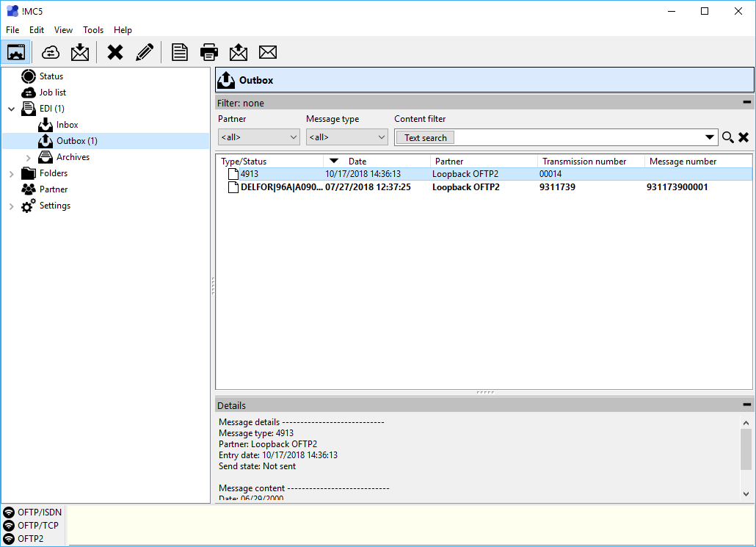Click the closed envelope mail icon

click(x=268, y=52)
